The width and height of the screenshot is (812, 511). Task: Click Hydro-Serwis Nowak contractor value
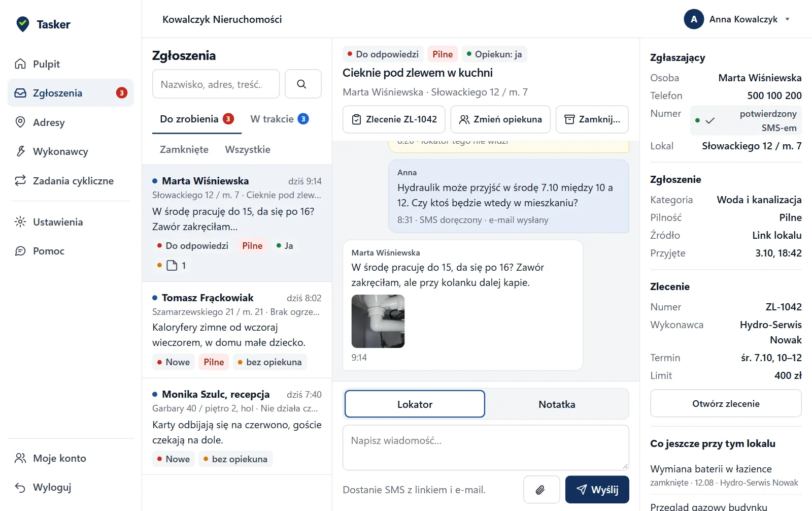(770, 332)
